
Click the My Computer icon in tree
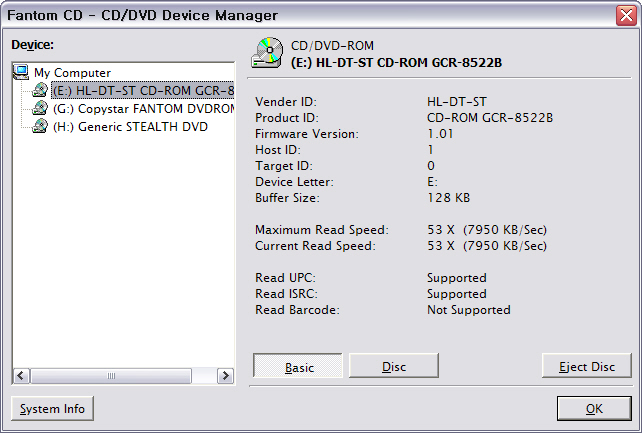20,72
